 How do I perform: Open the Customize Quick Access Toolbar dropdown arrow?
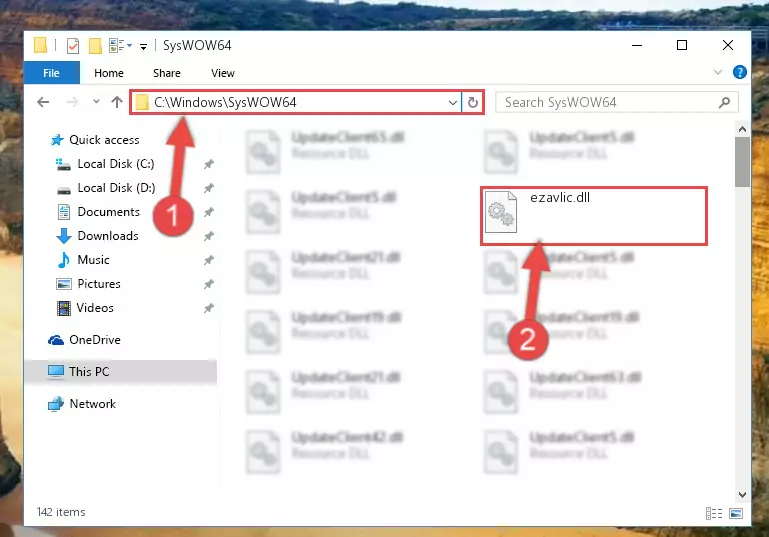point(143,47)
